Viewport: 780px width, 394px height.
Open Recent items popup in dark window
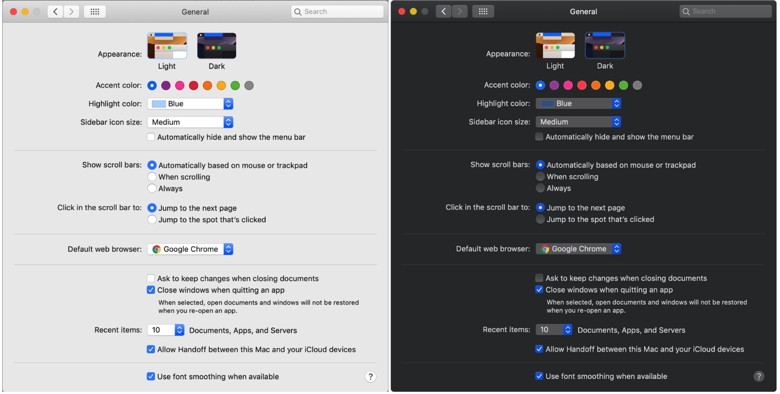point(554,329)
